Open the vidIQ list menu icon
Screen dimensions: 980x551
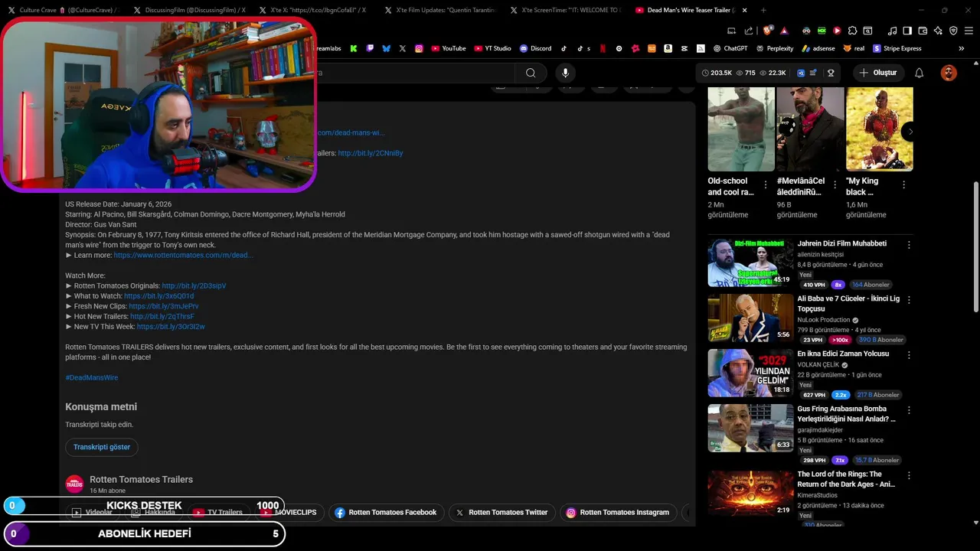tap(812, 73)
